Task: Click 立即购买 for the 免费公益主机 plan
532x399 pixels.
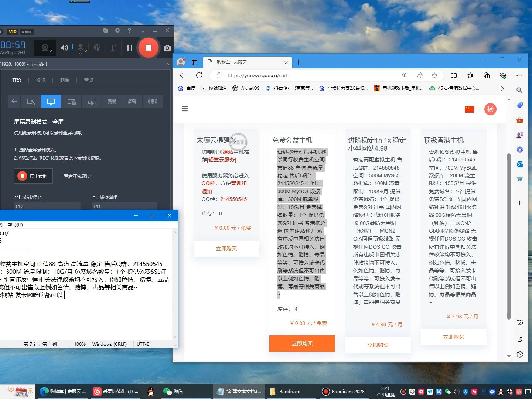Action: [x=302, y=344]
